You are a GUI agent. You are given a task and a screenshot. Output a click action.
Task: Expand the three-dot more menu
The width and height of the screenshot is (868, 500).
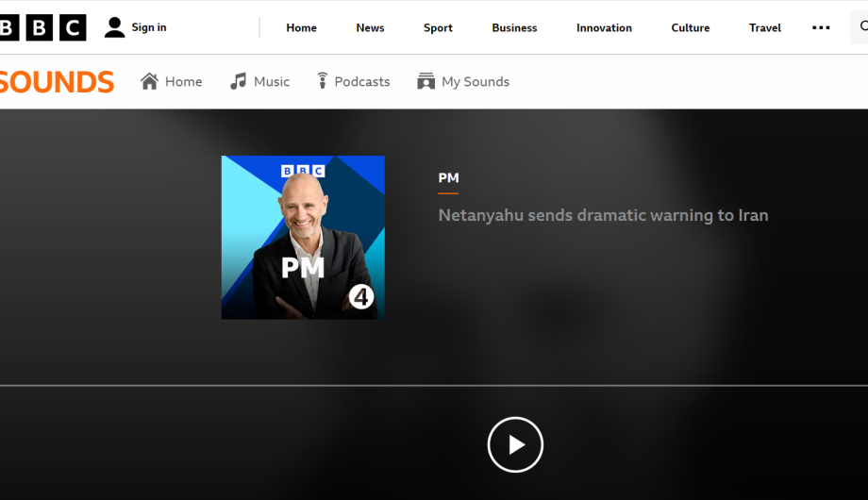(821, 27)
